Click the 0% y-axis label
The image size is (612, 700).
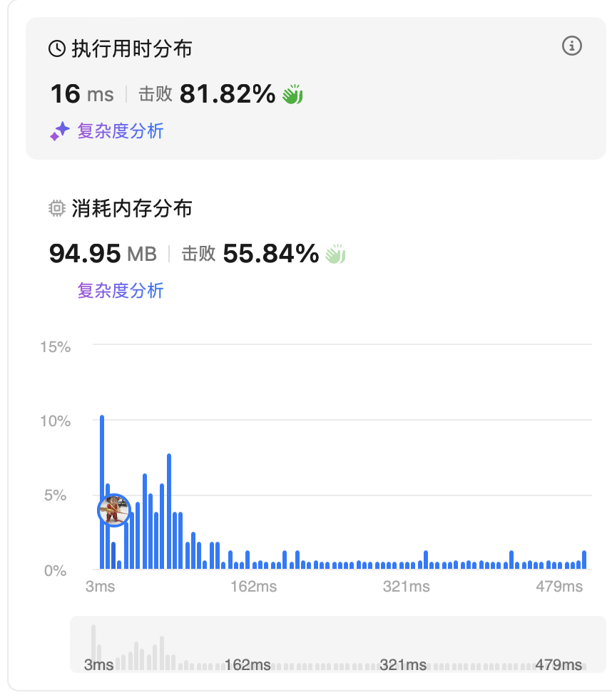click(x=56, y=570)
